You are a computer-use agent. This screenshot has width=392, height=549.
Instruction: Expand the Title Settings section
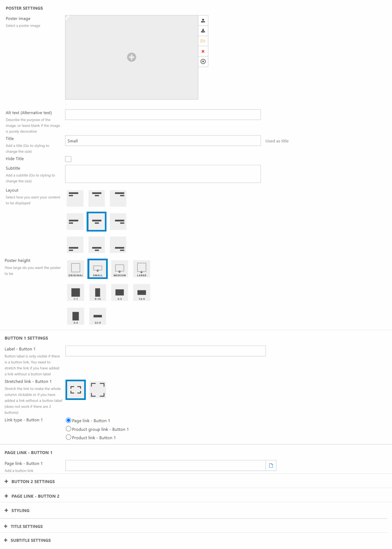(26, 527)
